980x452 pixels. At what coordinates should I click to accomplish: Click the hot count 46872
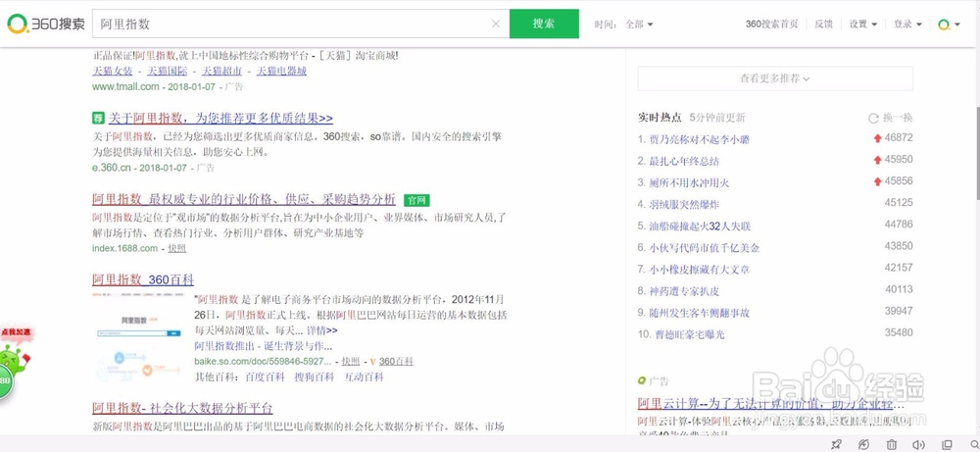click(x=899, y=137)
